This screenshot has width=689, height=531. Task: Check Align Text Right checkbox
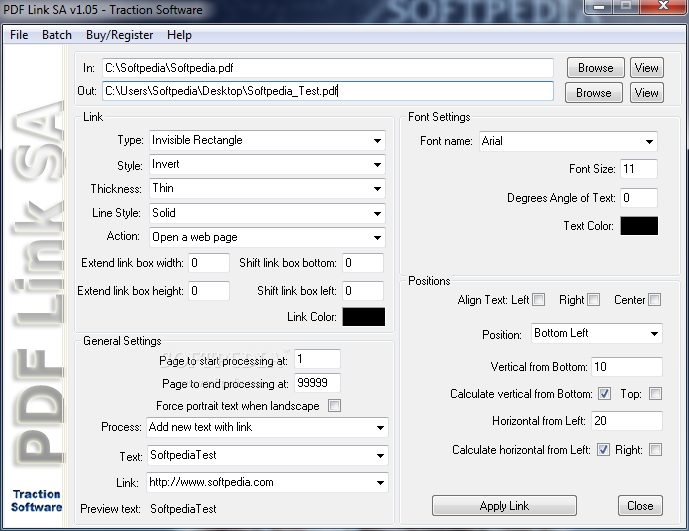[593, 300]
